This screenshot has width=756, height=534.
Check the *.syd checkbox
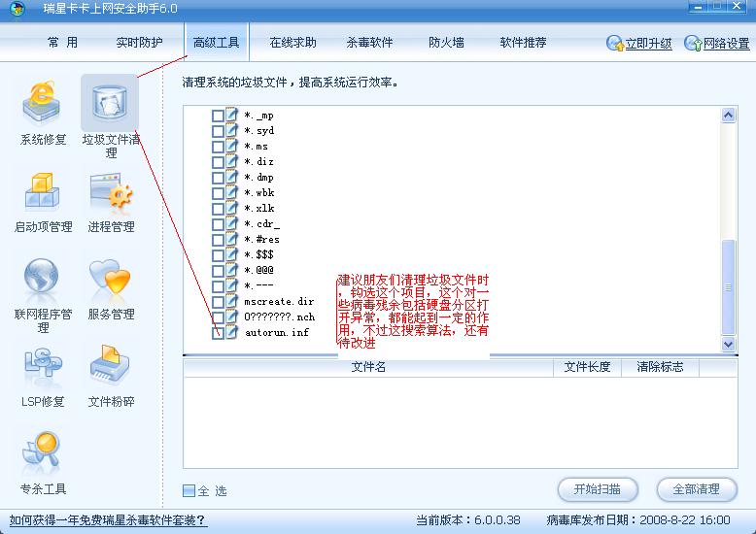pos(218,131)
